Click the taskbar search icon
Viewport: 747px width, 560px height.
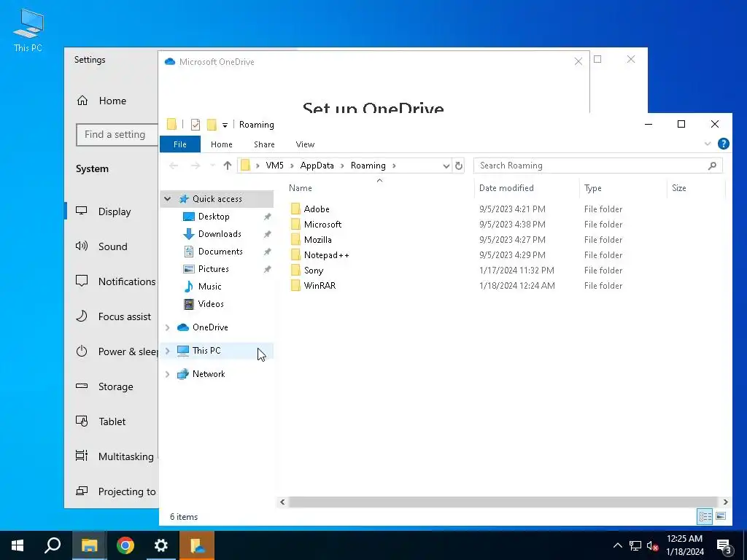[x=53, y=545]
